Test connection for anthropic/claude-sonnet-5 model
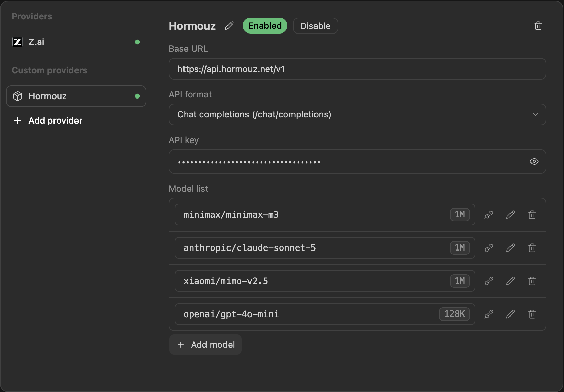This screenshot has height=392, width=564. (x=489, y=248)
